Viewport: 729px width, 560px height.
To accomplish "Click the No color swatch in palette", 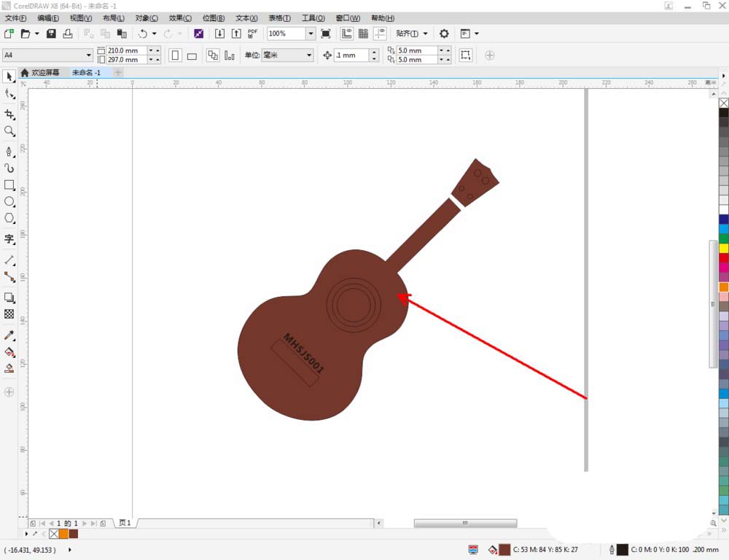I will pyautogui.click(x=723, y=104).
